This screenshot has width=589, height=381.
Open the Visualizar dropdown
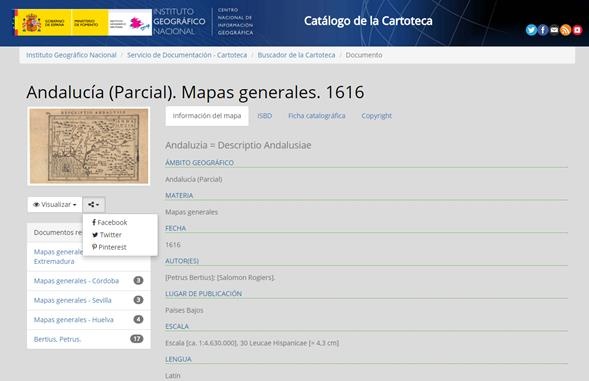click(x=55, y=204)
